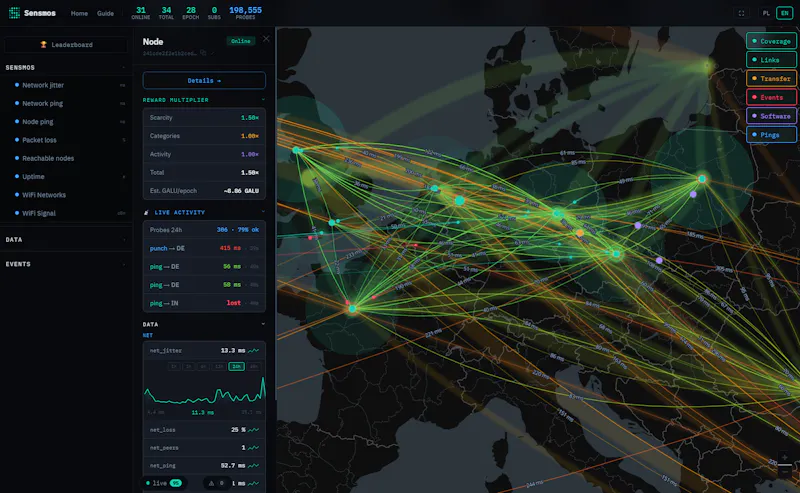
Task: Select the Network ping metric
Action: coord(66,103)
